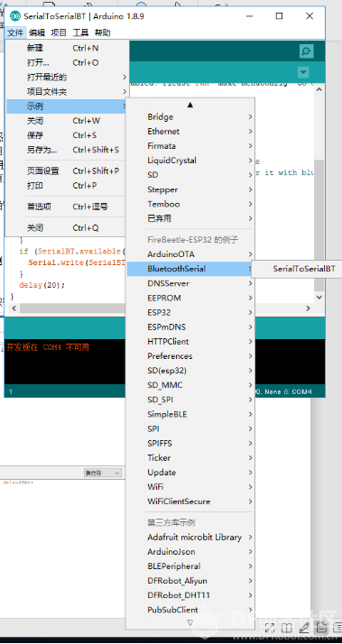Expand the SD_SPI examples
The image size is (342, 644).
point(190,400)
